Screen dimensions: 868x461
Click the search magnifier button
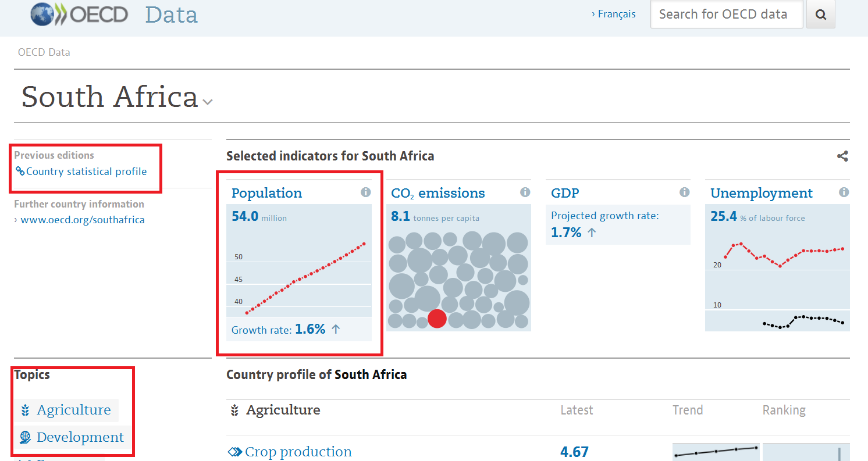(x=821, y=15)
